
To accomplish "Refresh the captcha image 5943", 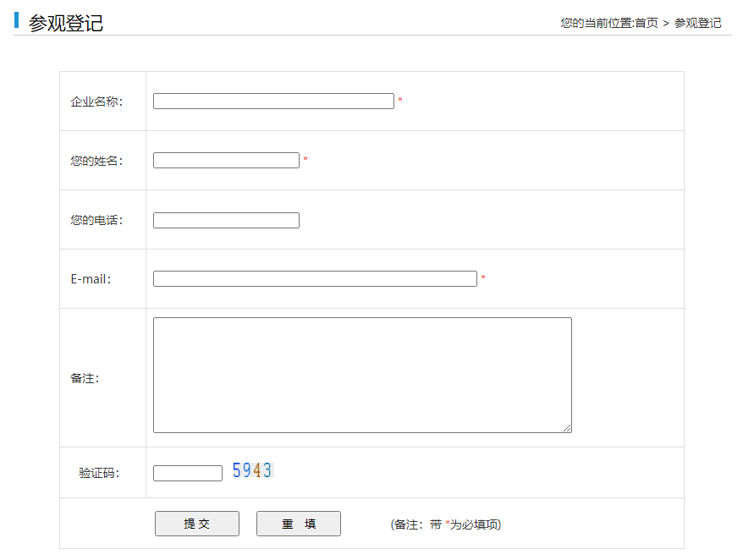I will 252,470.
